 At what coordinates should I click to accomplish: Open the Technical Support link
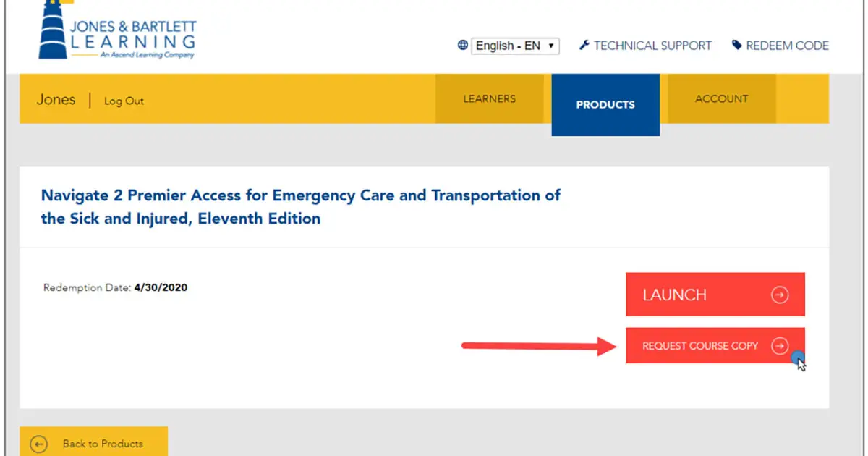[652, 46]
